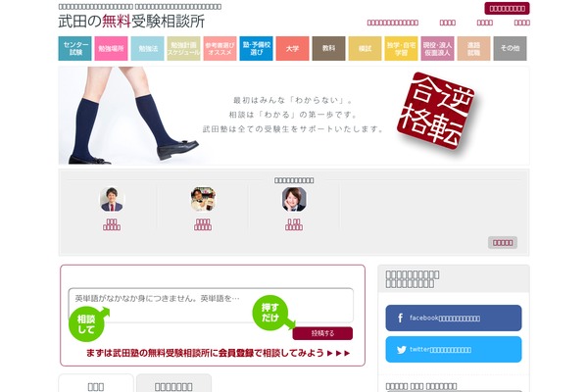Focus the 英単語がなかなか身につきません question field
Viewport: 588px width, 392px height.
[x=211, y=305]
